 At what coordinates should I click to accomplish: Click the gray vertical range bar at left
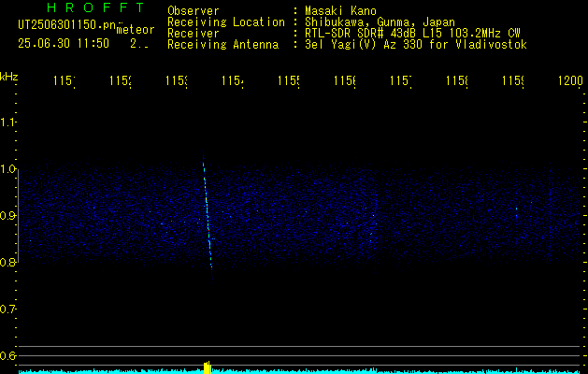click(x=19, y=216)
